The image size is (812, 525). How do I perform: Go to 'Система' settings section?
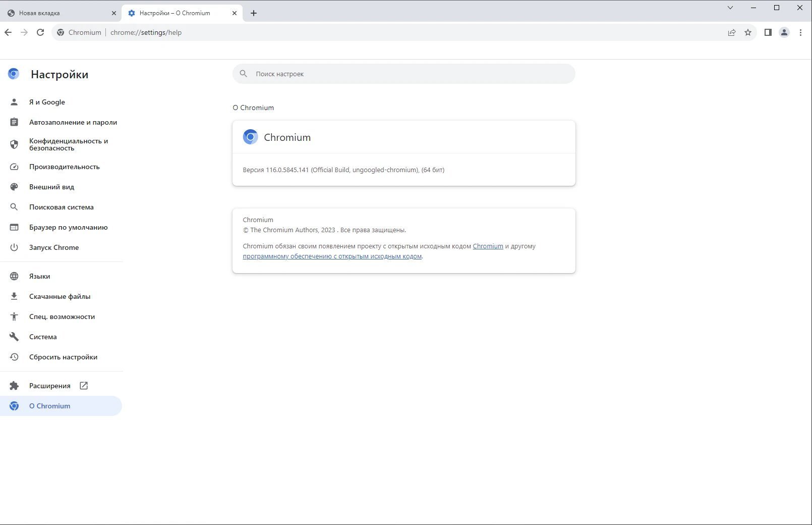[x=43, y=337]
